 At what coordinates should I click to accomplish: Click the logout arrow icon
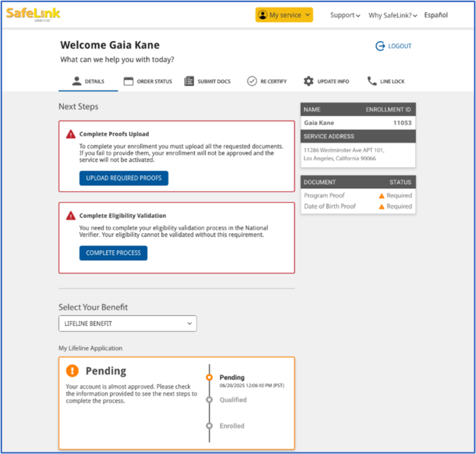380,46
